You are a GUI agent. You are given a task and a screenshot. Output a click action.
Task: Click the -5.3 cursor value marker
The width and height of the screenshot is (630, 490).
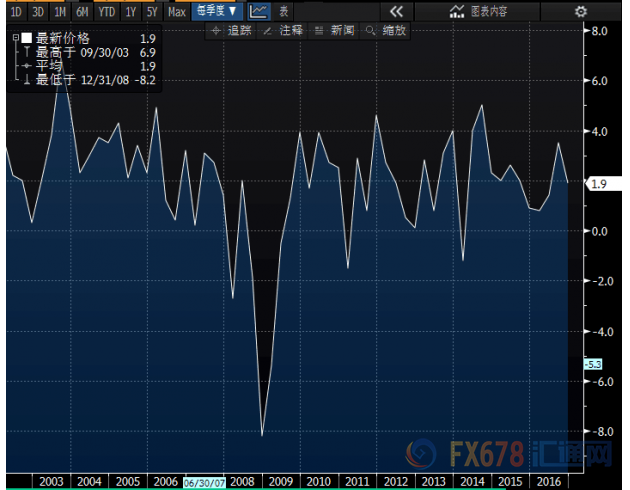pyautogui.click(x=592, y=364)
